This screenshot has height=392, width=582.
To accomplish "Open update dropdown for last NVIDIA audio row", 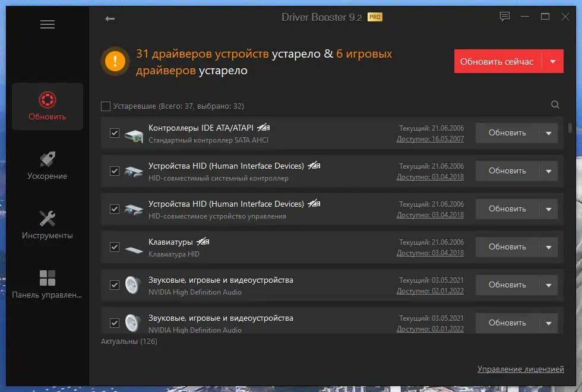I will (x=549, y=323).
